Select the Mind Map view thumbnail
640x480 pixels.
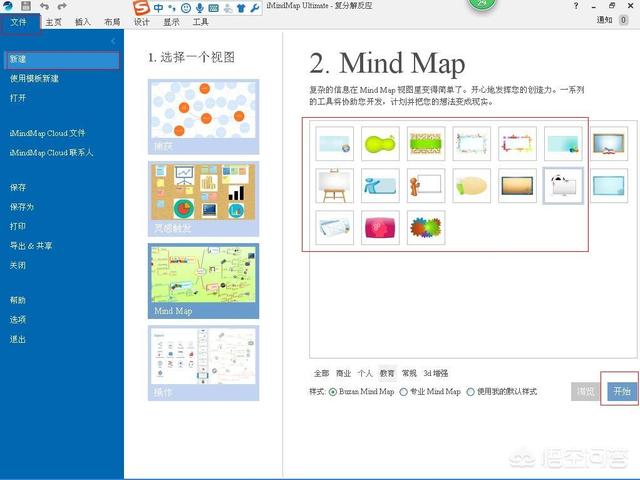(x=189, y=280)
